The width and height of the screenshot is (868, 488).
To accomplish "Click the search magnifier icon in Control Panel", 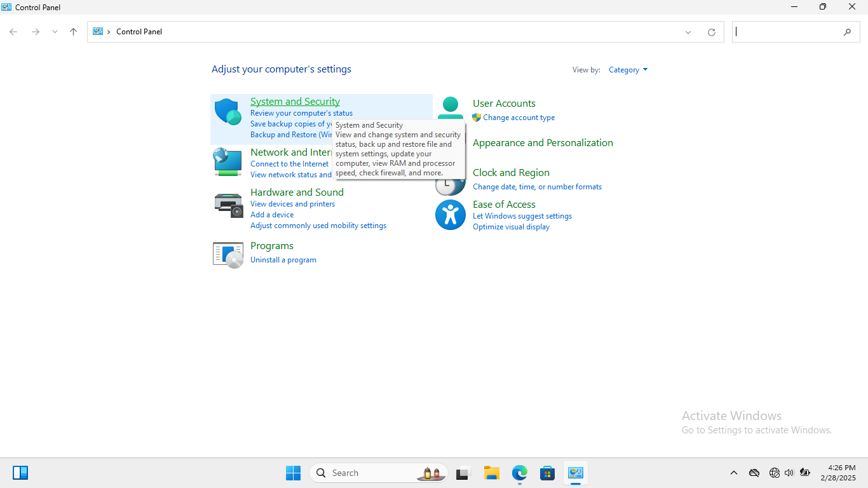I will tap(847, 32).
